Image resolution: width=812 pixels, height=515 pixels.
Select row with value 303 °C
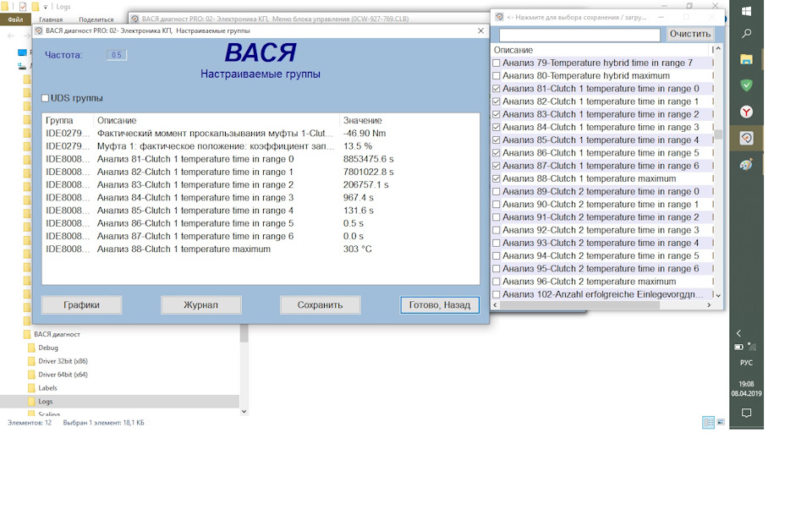pyautogui.click(x=261, y=249)
